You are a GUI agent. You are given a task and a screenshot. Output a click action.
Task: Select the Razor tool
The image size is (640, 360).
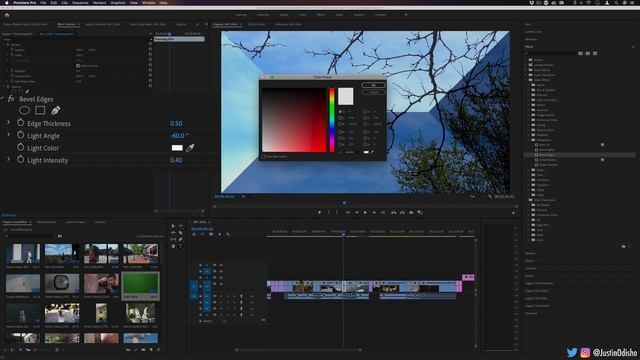pos(180,233)
